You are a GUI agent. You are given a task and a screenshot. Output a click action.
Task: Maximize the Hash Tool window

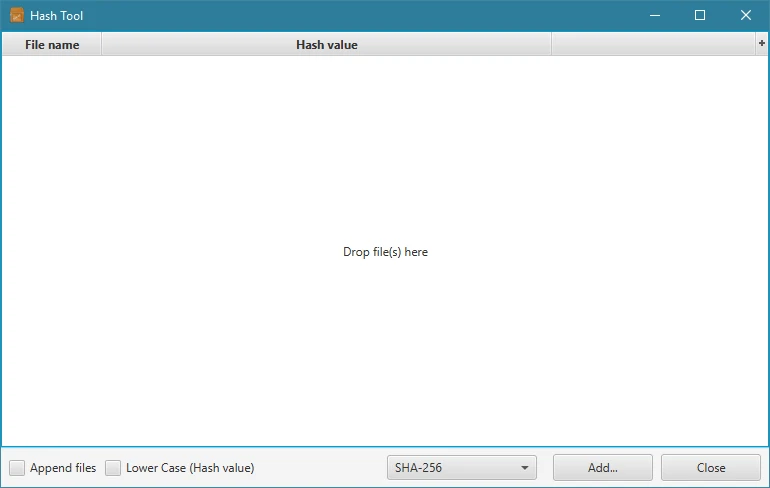point(700,15)
